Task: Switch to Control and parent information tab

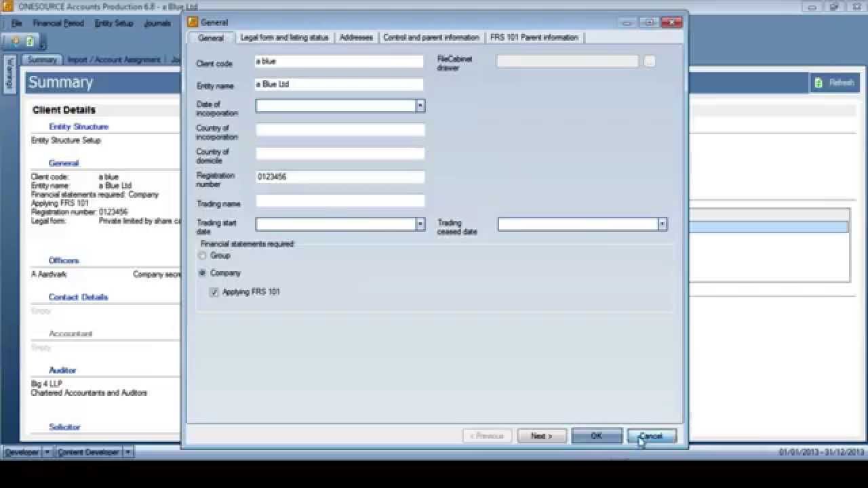Action: pos(431,37)
